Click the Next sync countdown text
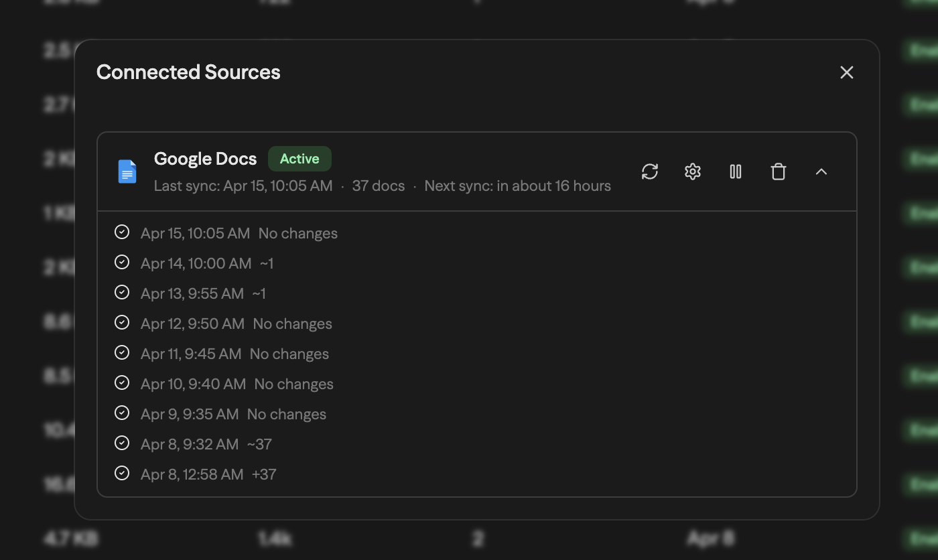This screenshot has height=560, width=938. (x=518, y=186)
